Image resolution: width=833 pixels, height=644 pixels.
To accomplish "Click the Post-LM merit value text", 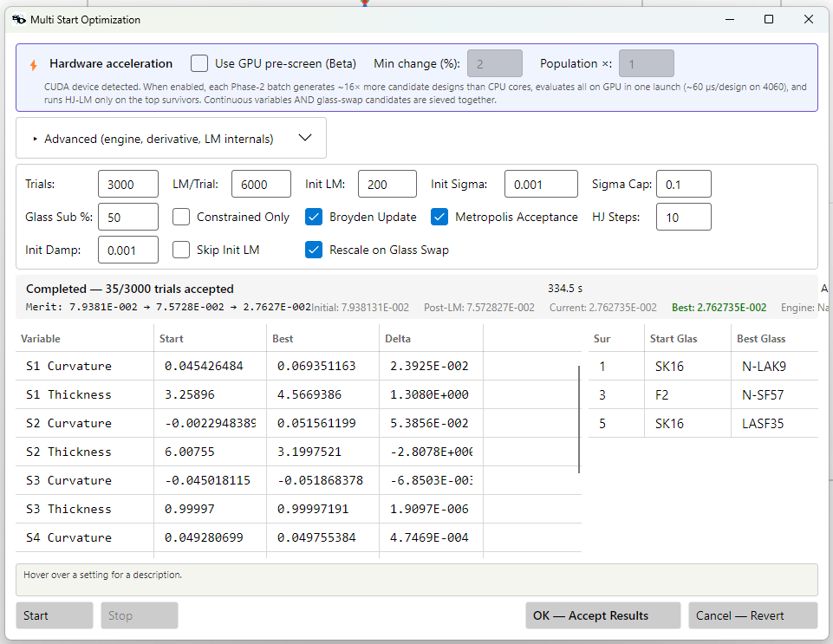I will tap(479, 308).
